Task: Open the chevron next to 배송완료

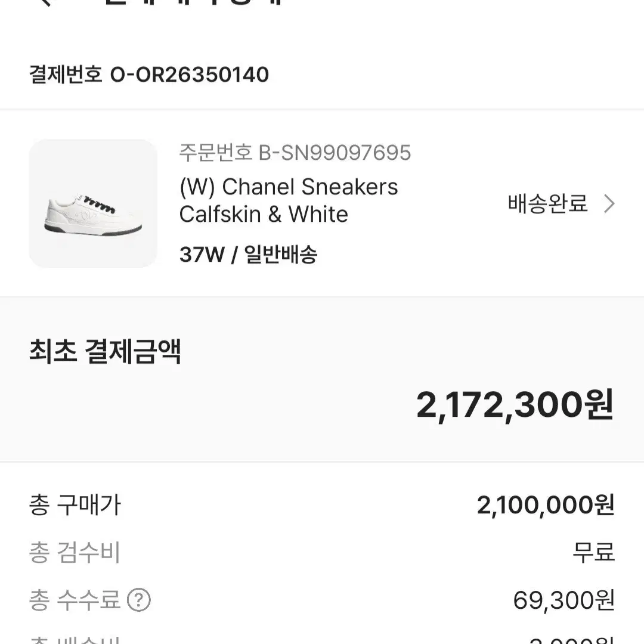Action: click(609, 204)
